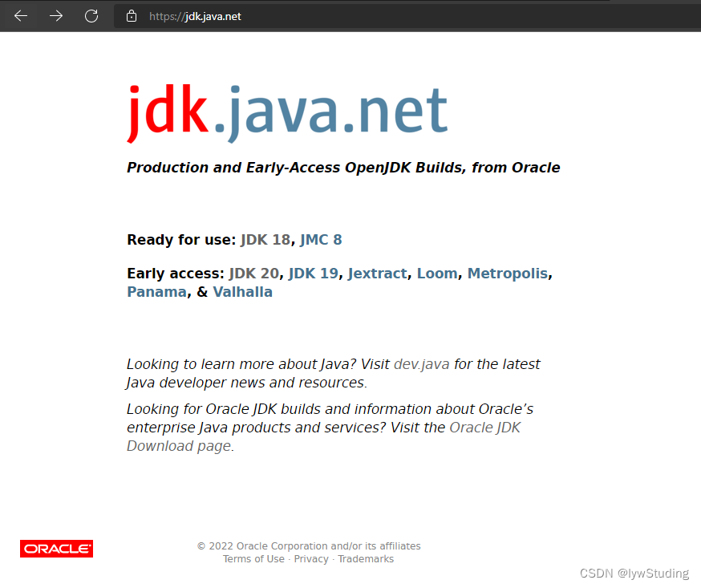Open the Trademarks footer link

click(x=366, y=559)
